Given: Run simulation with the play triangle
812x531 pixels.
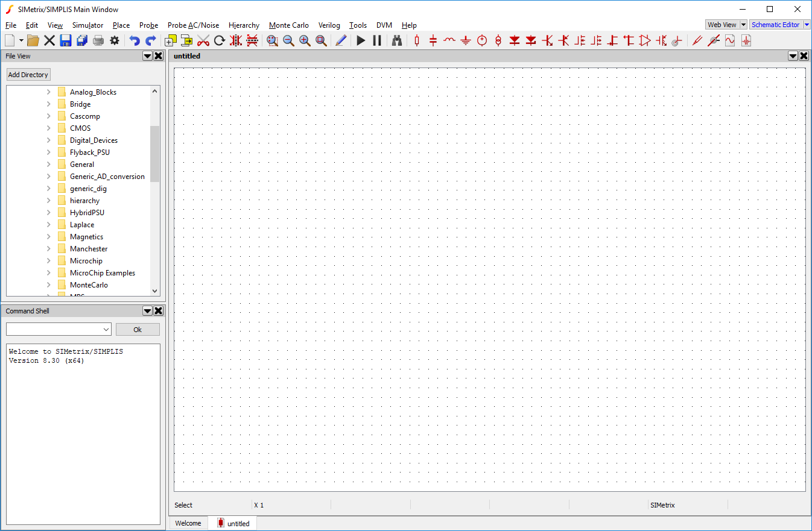Looking at the screenshot, I should tap(361, 40).
